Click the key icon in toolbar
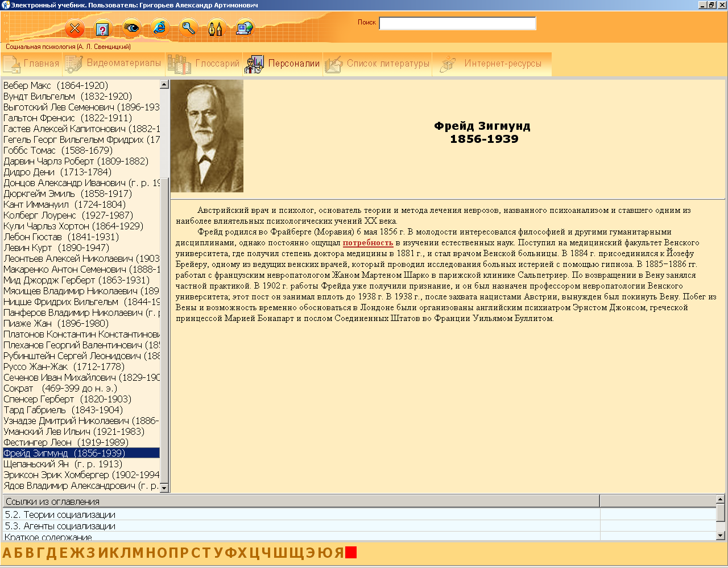This screenshot has width=728, height=568. (x=188, y=27)
